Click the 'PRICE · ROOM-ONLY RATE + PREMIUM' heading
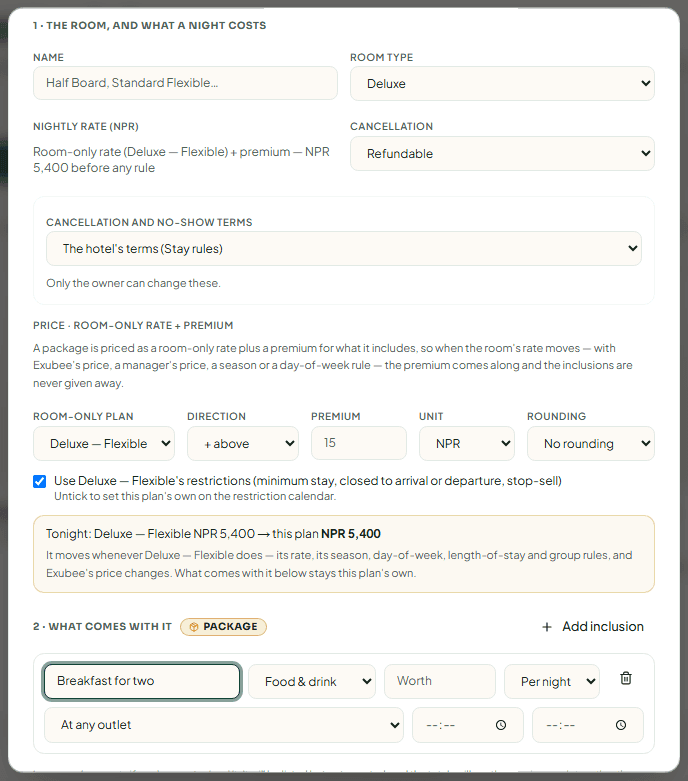The image size is (688, 781). (133, 325)
